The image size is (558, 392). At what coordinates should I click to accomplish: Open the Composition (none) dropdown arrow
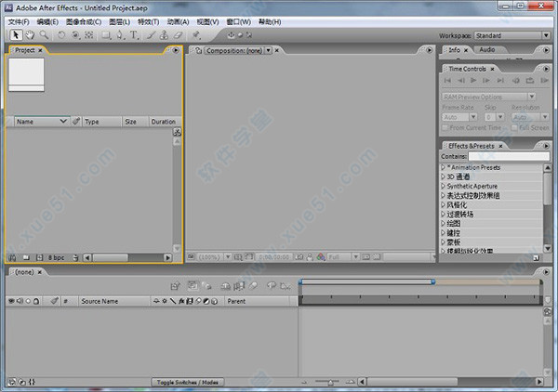click(x=269, y=50)
